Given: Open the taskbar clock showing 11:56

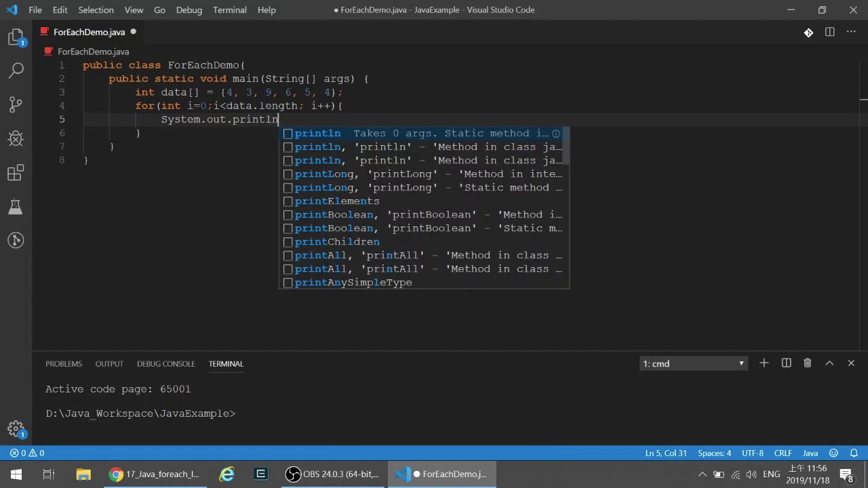Looking at the screenshot, I should [x=809, y=474].
